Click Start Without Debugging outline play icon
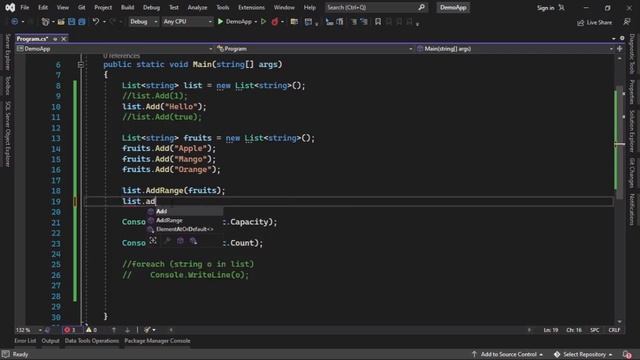 click(x=263, y=22)
